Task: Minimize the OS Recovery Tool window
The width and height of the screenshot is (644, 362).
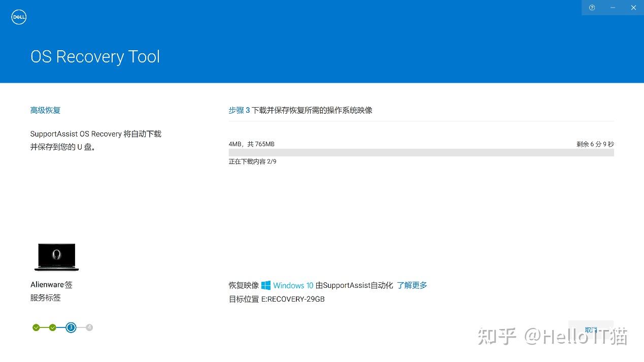Action: 613,8
